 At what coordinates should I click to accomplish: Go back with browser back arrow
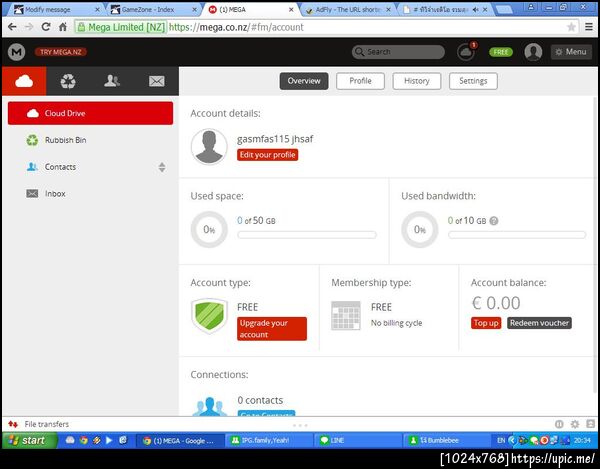point(12,27)
